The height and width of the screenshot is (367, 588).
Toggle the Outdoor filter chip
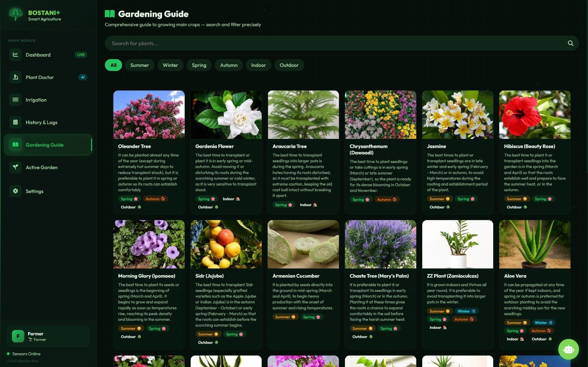coord(289,65)
